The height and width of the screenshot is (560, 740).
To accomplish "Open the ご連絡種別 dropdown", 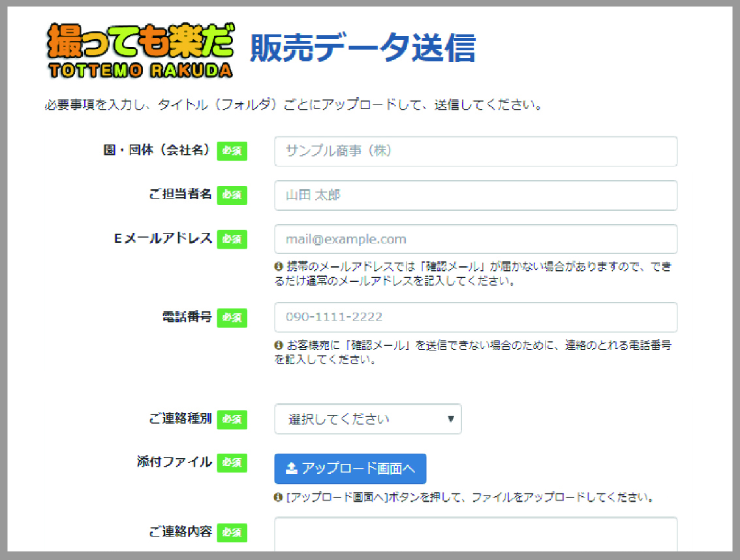I will pos(367,419).
